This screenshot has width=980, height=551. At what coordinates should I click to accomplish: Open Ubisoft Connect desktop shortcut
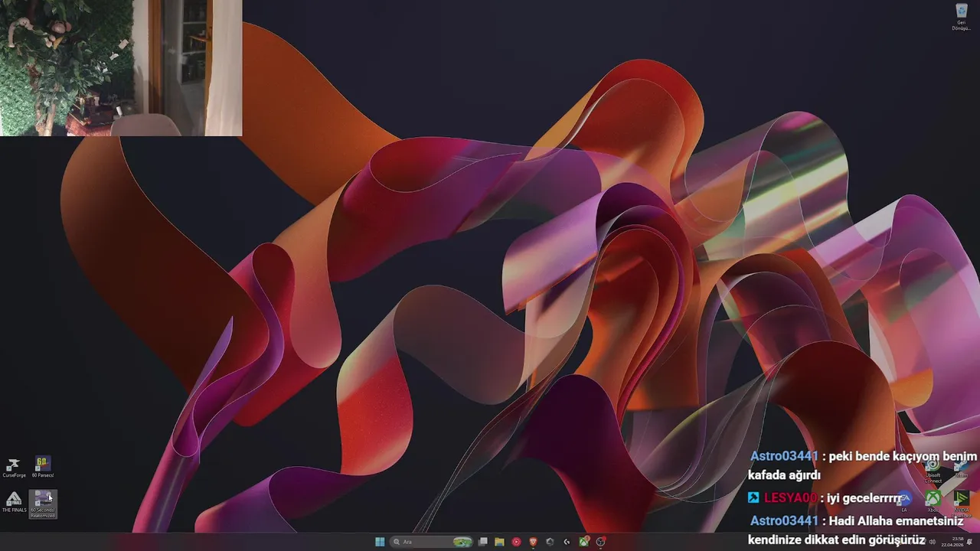(x=933, y=471)
